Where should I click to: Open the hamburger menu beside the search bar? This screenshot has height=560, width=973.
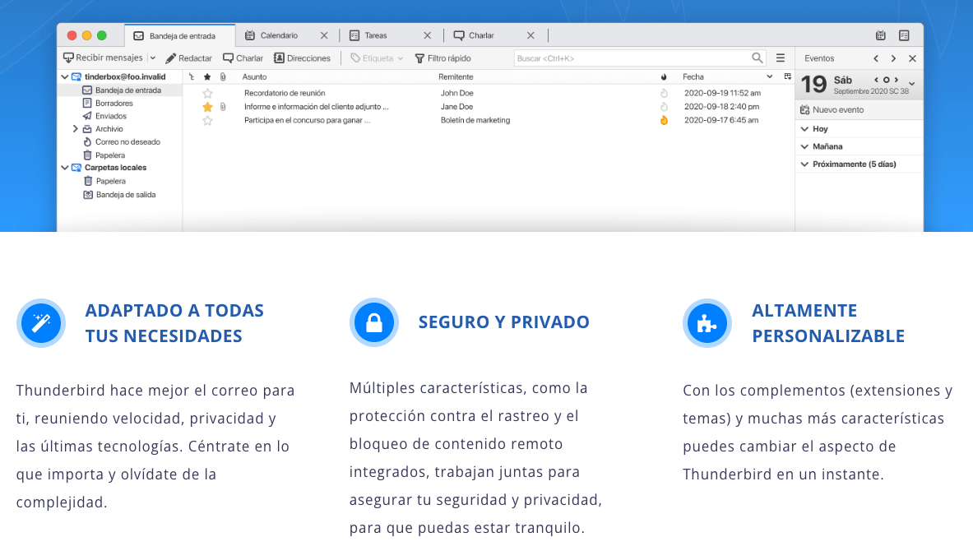779,58
